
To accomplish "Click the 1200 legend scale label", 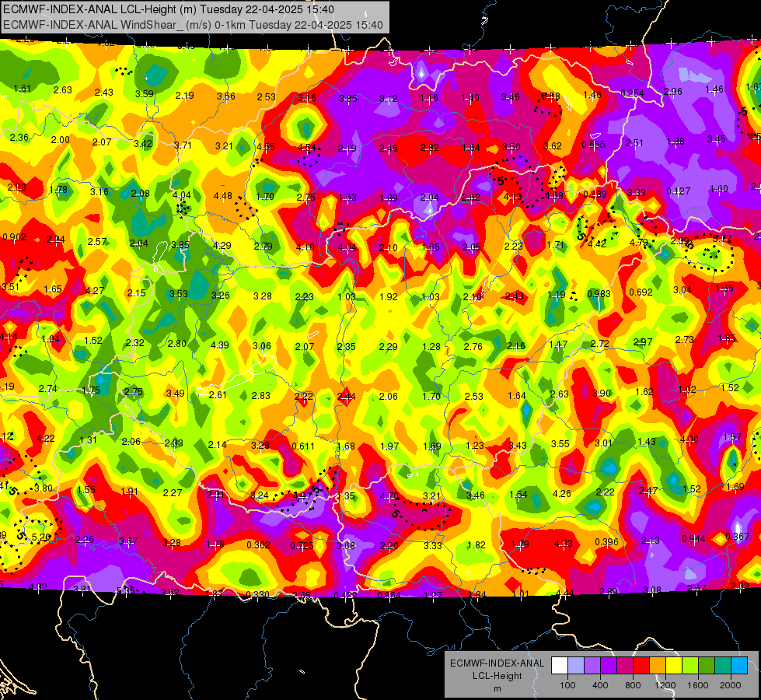I will [x=665, y=685].
